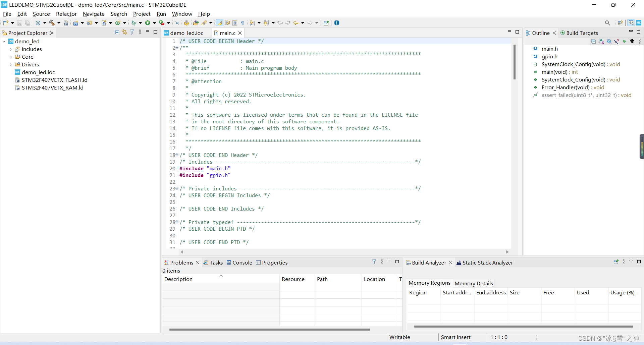Expand the Core folder
This screenshot has width=644, height=345.
click(11, 57)
